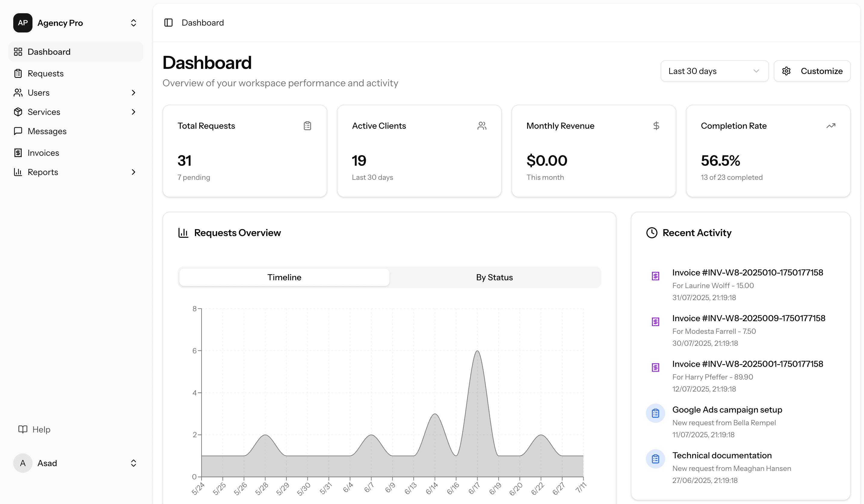Click the trend icon on Completion Rate card

click(x=831, y=125)
